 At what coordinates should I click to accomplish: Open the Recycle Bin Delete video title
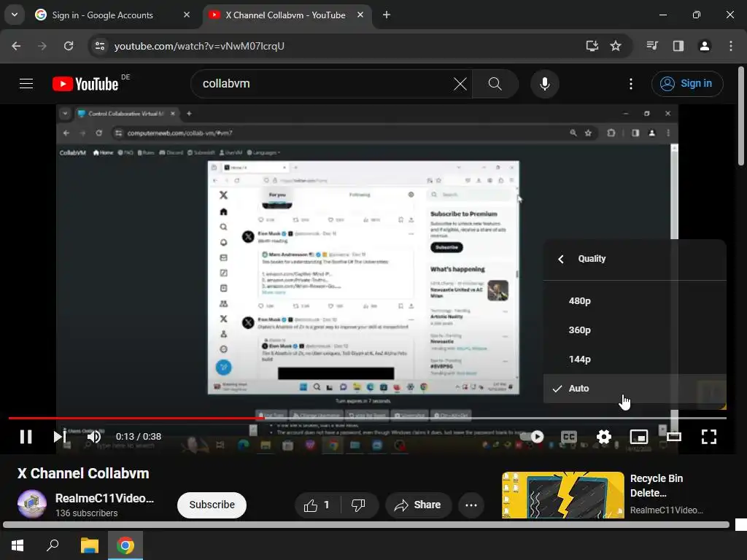tap(656, 486)
